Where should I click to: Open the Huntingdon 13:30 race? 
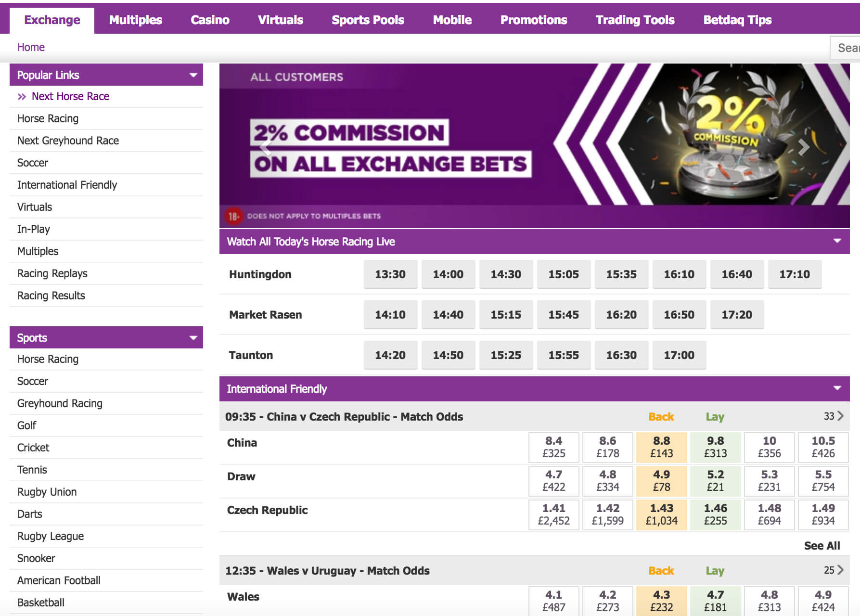click(x=390, y=274)
